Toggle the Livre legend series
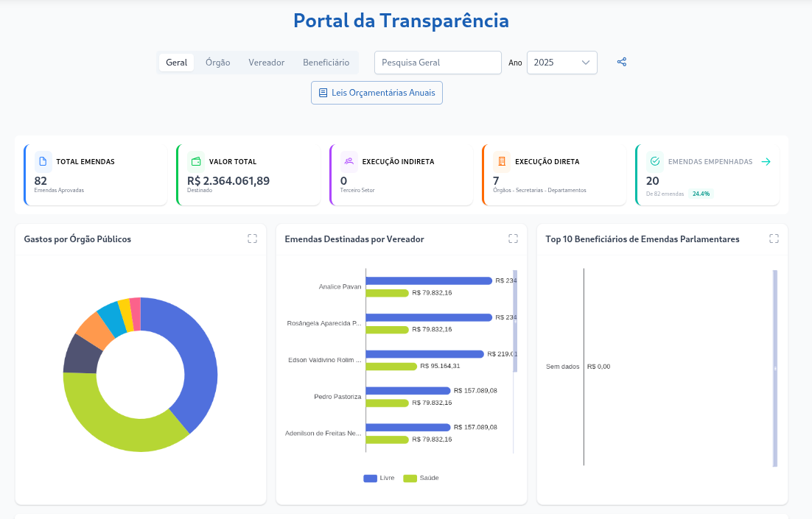This screenshot has height=519, width=812. [x=379, y=478]
